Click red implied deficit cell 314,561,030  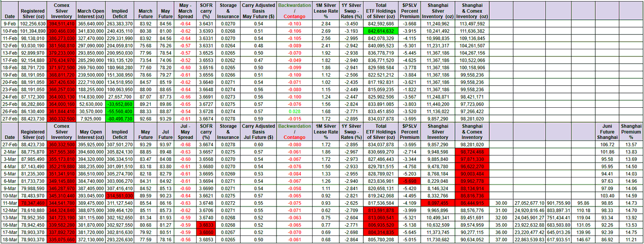point(121,196)
